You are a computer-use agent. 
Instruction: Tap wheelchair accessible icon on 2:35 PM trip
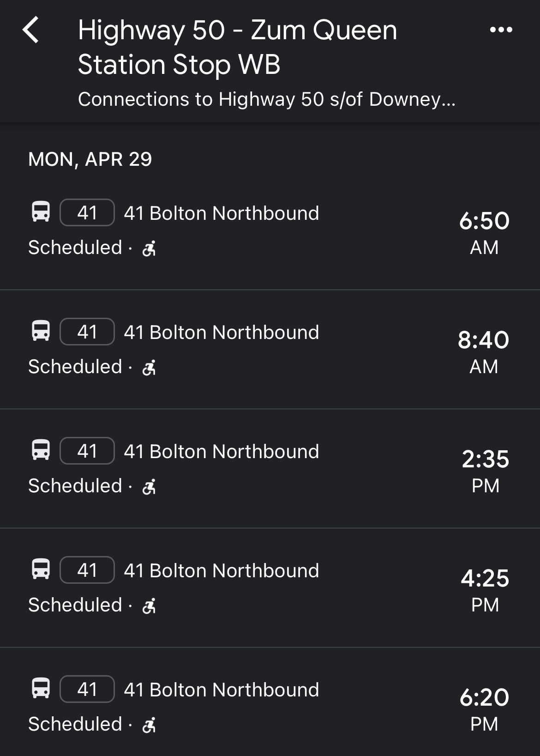coord(149,487)
